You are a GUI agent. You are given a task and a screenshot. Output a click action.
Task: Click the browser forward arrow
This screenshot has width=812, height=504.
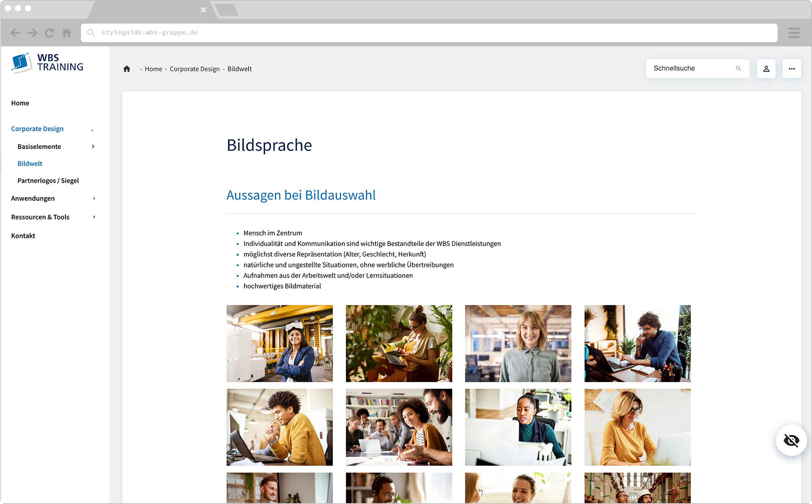pyautogui.click(x=32, y=33)
